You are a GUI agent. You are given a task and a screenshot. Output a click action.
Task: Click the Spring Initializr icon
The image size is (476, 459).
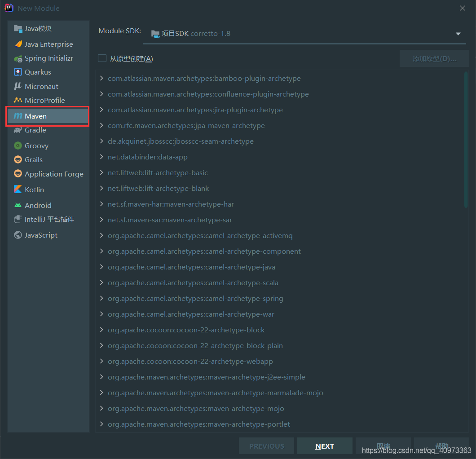point(18,58)
